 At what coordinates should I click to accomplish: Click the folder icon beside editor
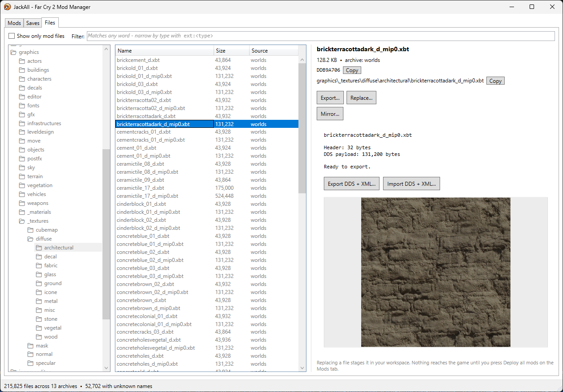click(x=22, y=97)
